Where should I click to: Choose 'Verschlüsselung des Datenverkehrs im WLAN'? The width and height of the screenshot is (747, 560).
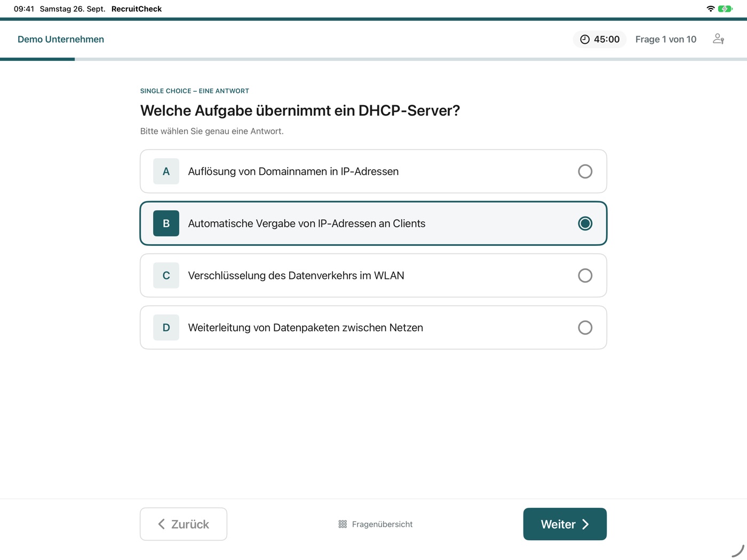coord(373,276)
